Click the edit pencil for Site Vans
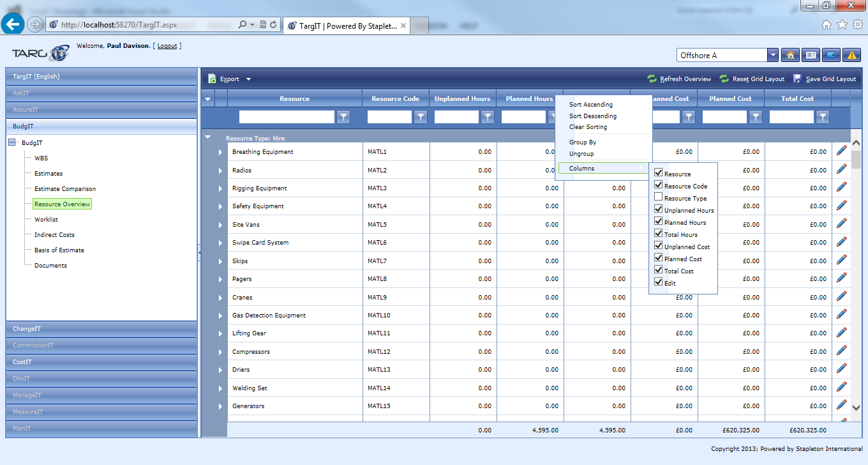 (x=842, y=224)
